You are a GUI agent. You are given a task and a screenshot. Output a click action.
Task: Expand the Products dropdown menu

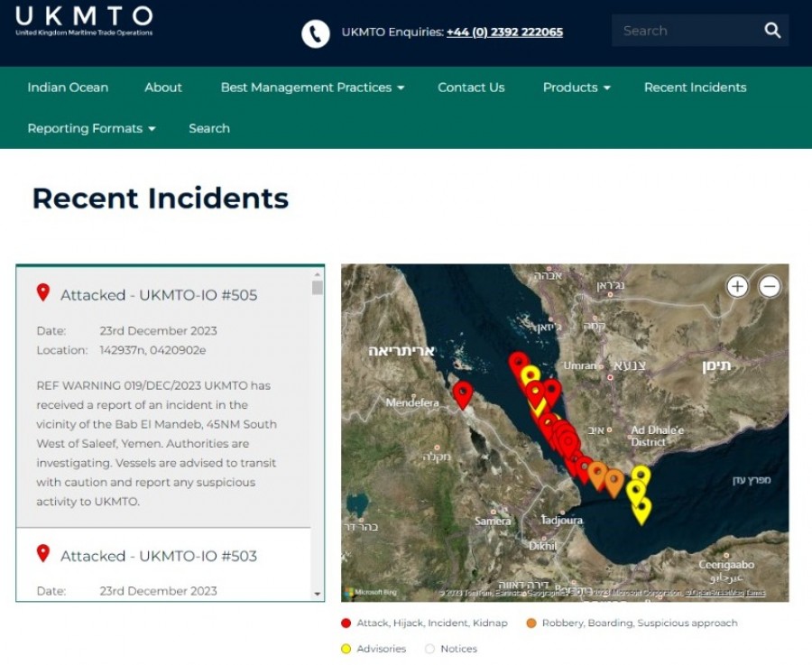[x=576, y=88]
